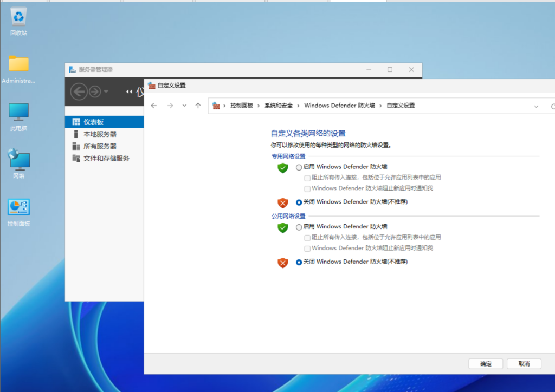Open the Recycle Bin desktop icon
This screenshot has width=555, height=392.
(18, 22)
